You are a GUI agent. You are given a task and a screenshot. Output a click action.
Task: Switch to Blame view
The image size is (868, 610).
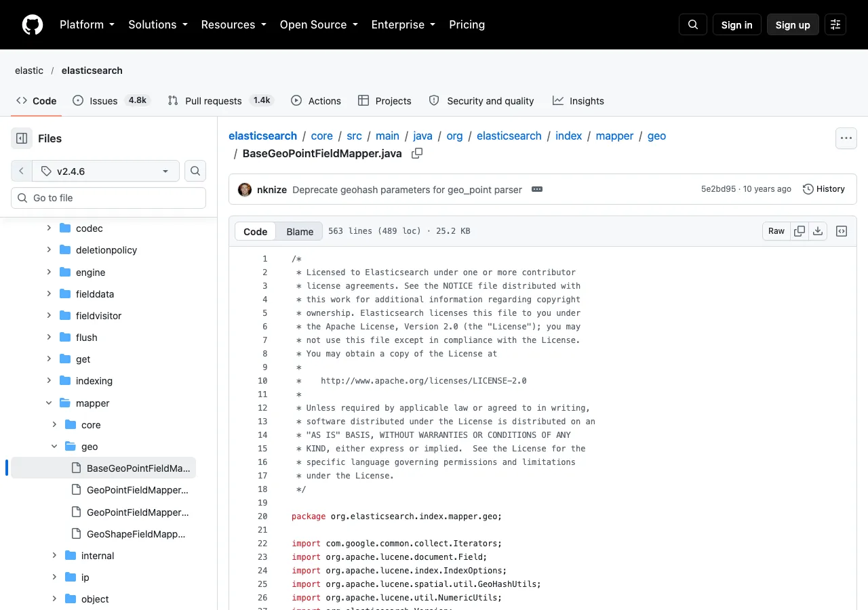[300, 231]
